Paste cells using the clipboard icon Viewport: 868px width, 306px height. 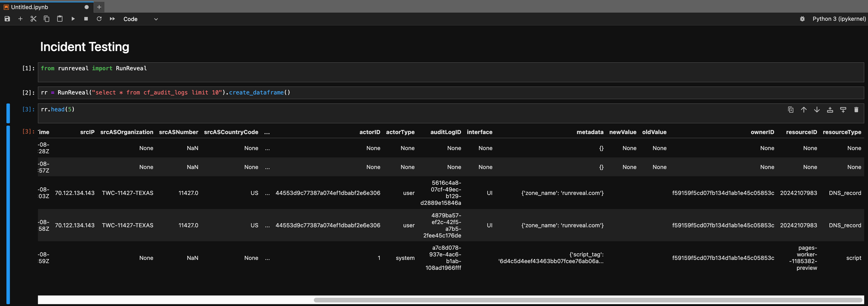60,19
